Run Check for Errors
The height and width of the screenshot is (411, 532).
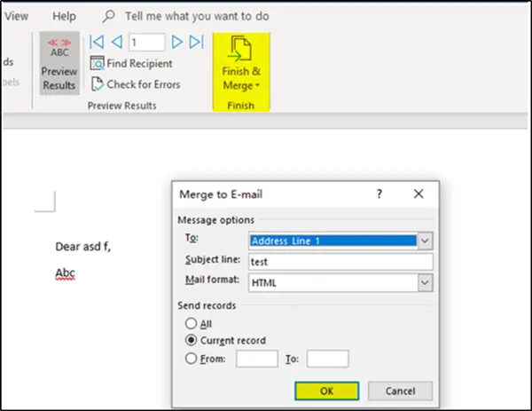coord(136,84)
